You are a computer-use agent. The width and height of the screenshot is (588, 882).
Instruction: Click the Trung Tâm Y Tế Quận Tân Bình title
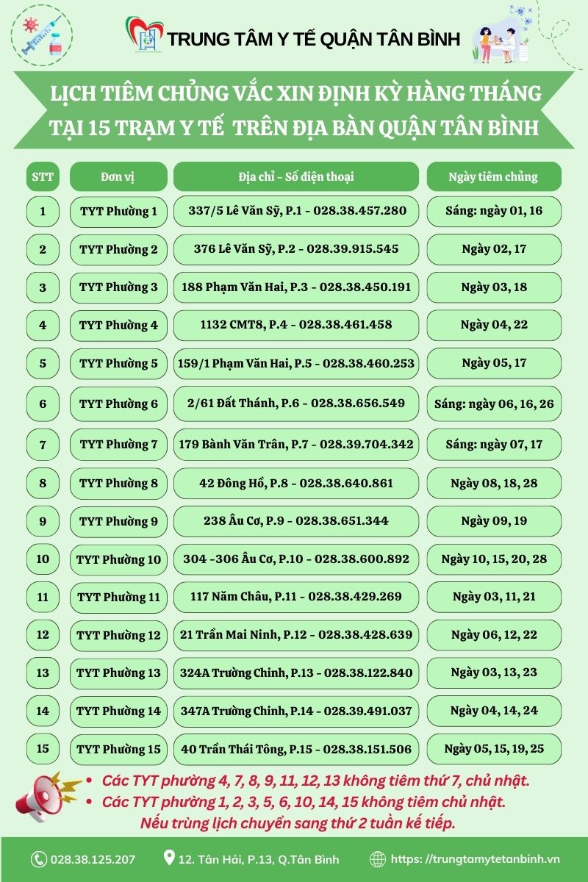[x=315, y=39]
